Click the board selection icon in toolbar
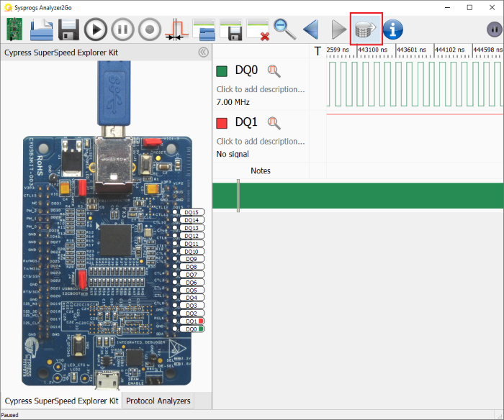This screenshot has height=420, width=504. click(x=14, y=29)
